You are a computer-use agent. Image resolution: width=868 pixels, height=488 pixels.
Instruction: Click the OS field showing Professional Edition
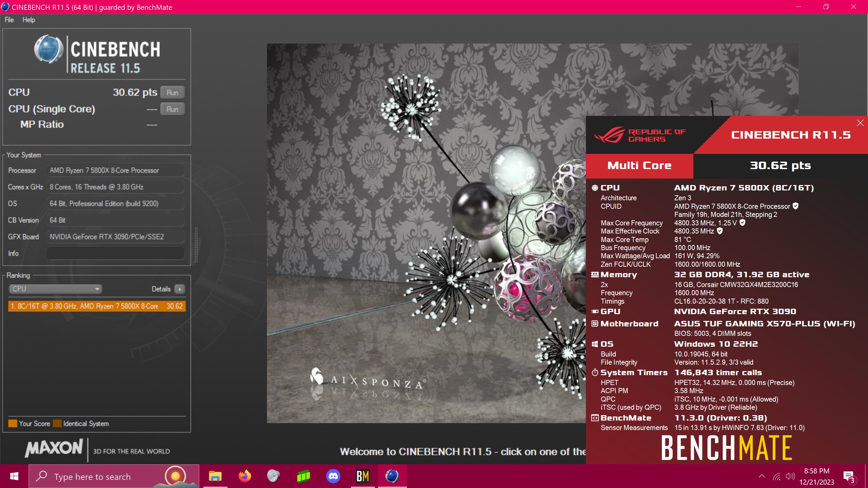pos(116,203)
